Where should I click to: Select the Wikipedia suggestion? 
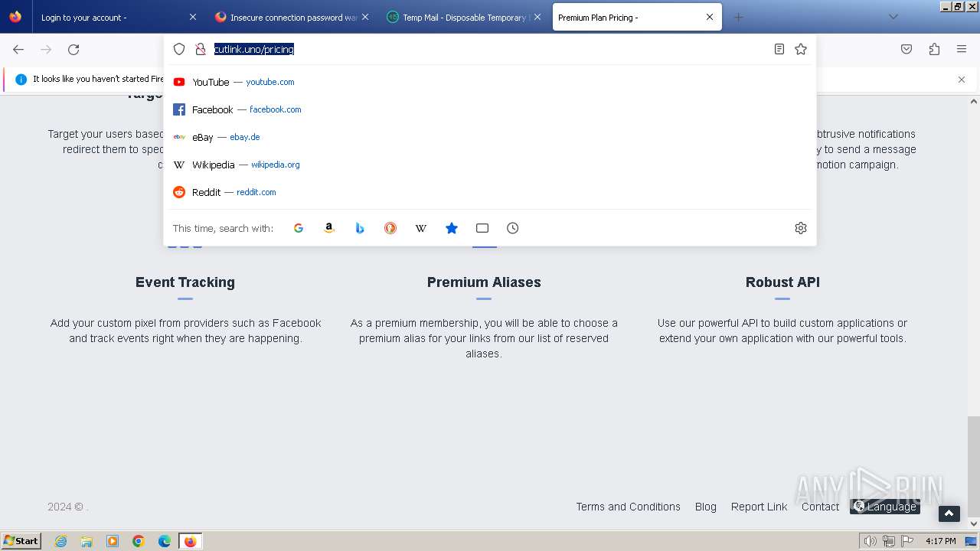click(x=490, y=165)
